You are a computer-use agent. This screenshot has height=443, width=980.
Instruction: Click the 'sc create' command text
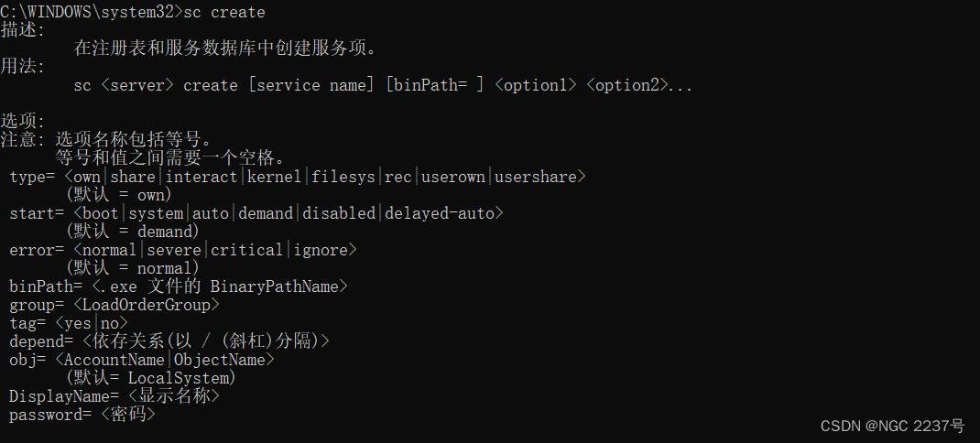223,12
